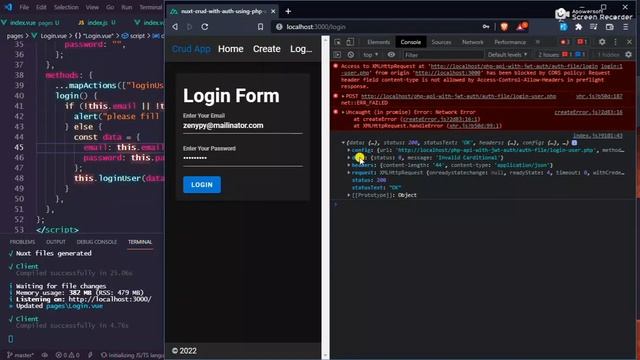Click the red issues count badge in DevTools tab bar
Image resolution: width=640 pixels, height=360 pixels.
click(582, 42)
